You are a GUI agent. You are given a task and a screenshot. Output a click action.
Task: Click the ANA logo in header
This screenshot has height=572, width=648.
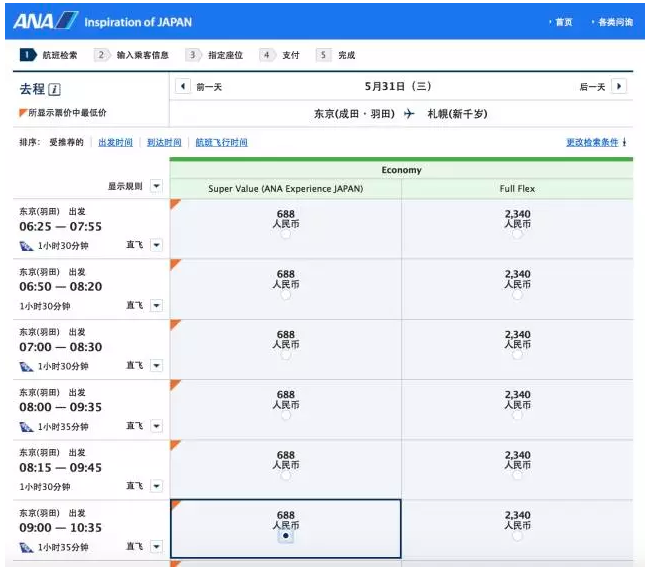click(x=45, y=20)
